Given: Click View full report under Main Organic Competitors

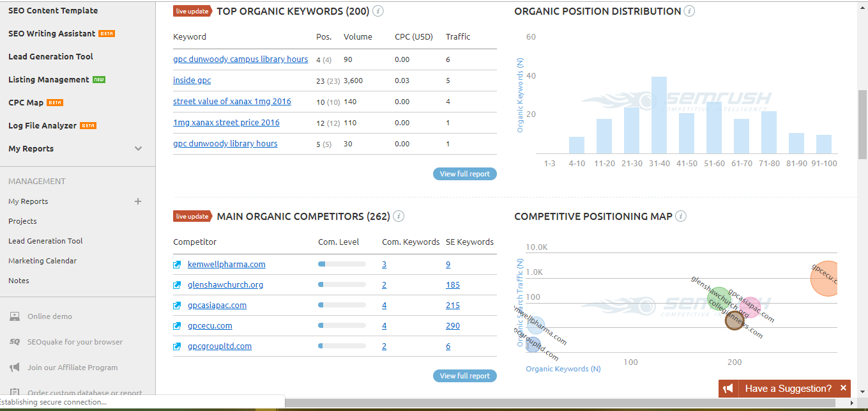Looking at the screenshot, I should click(x=464, y=375).
